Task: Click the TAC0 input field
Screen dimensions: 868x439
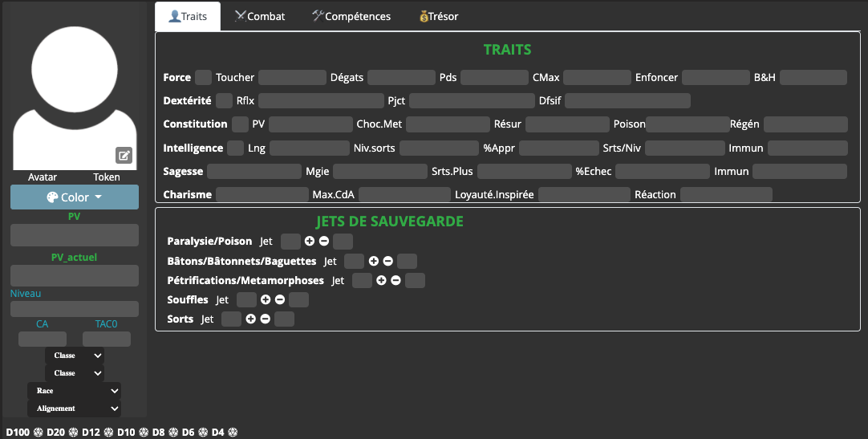Action: click(106, 339)
